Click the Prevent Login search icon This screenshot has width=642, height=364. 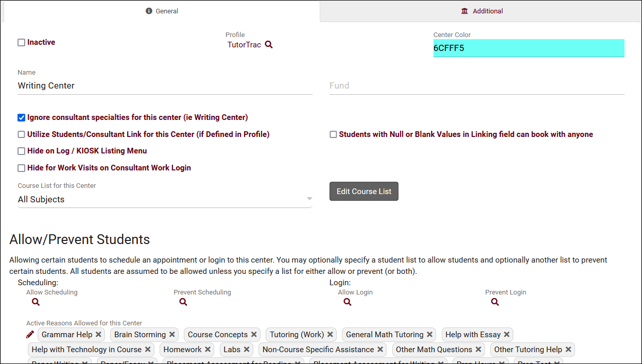pos(495,302)
